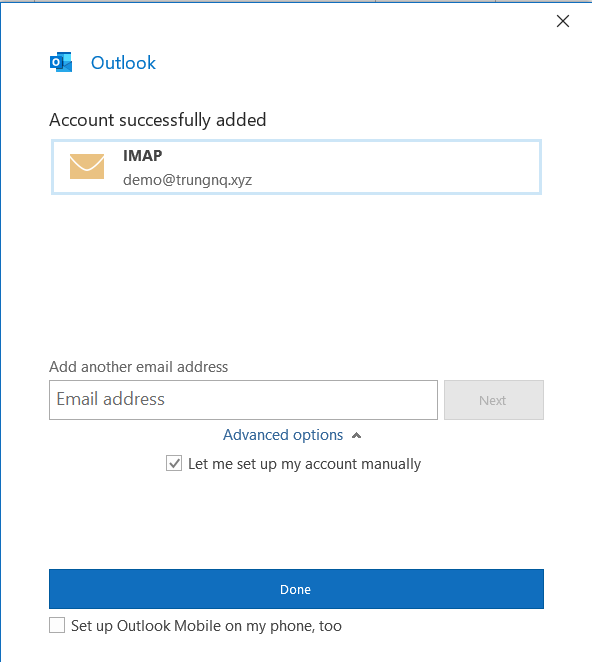
Task: Collapse Advanced options using the up chevron
Action: tap(356, 435)
